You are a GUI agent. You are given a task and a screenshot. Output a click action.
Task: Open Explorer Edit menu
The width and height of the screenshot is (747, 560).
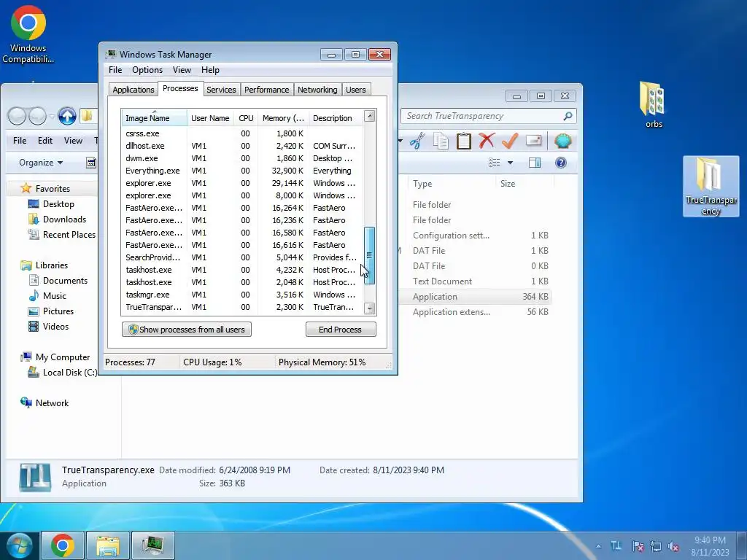[45, 141]
